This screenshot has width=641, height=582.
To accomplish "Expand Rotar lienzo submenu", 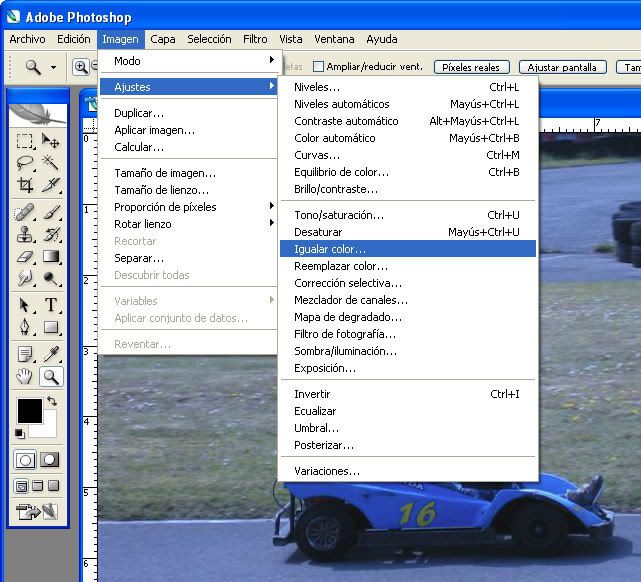I will coord(190,224).
